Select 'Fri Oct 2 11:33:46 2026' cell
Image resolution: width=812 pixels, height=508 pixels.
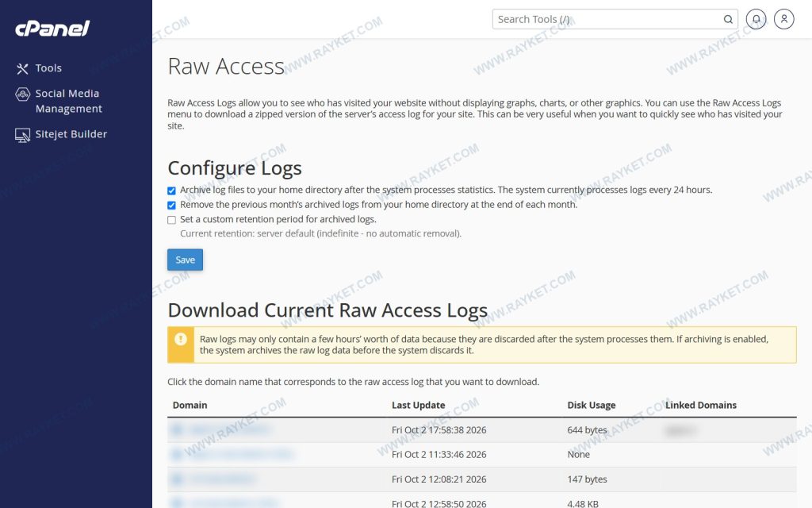click(x=439, y=455)
